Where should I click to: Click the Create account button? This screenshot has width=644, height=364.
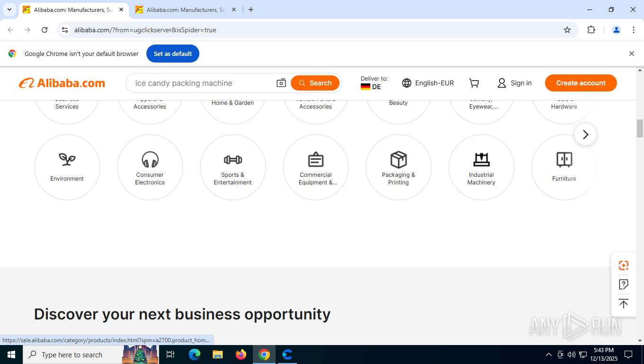[x=581, y=83]
